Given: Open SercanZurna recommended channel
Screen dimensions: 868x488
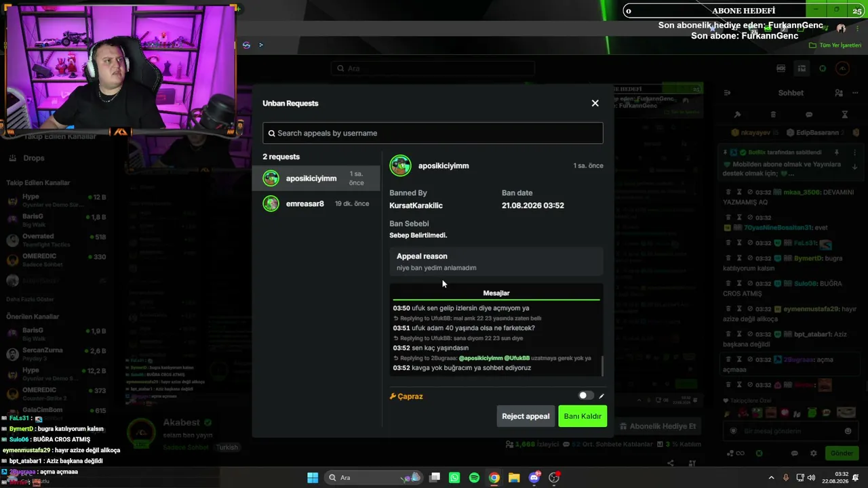Looking at the screenshot, I should pyautogui.click(x=57, y=354).
